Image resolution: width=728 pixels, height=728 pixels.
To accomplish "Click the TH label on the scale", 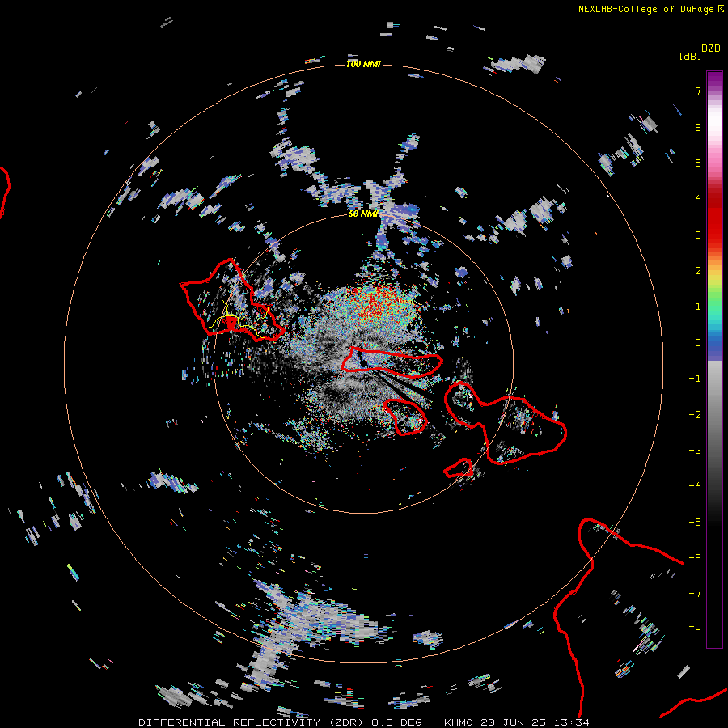I will [695, 630].
